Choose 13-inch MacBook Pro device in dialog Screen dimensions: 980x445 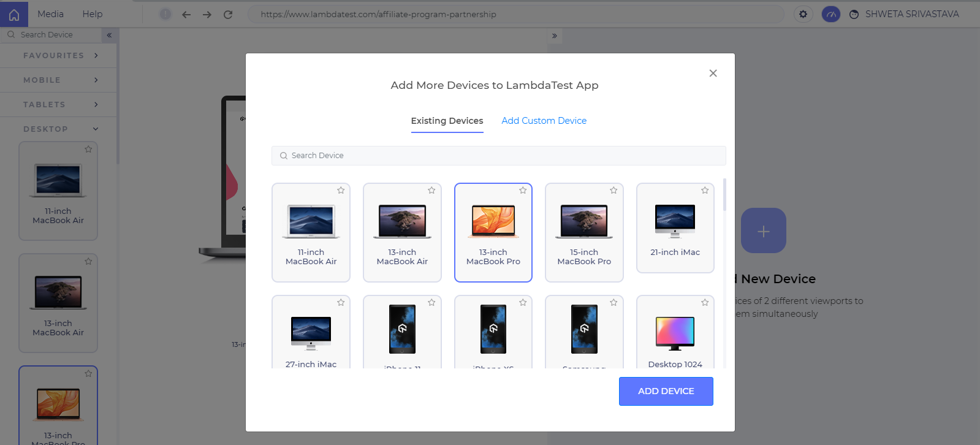(493, 233)
